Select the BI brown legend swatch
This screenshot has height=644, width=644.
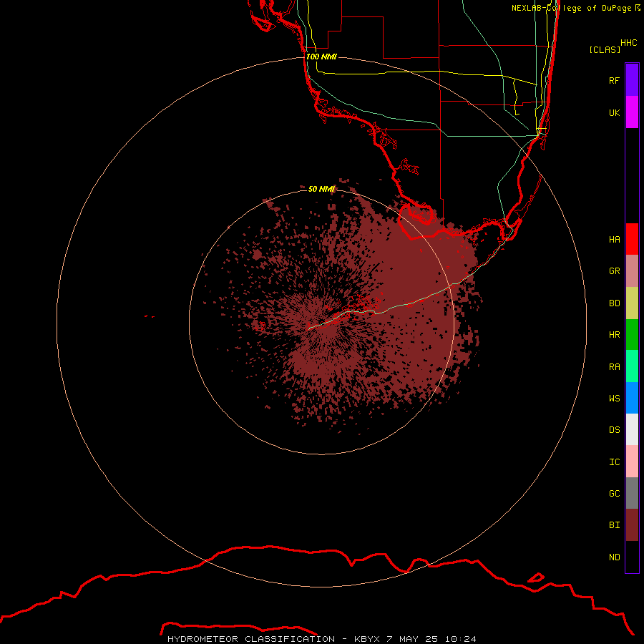632,525
